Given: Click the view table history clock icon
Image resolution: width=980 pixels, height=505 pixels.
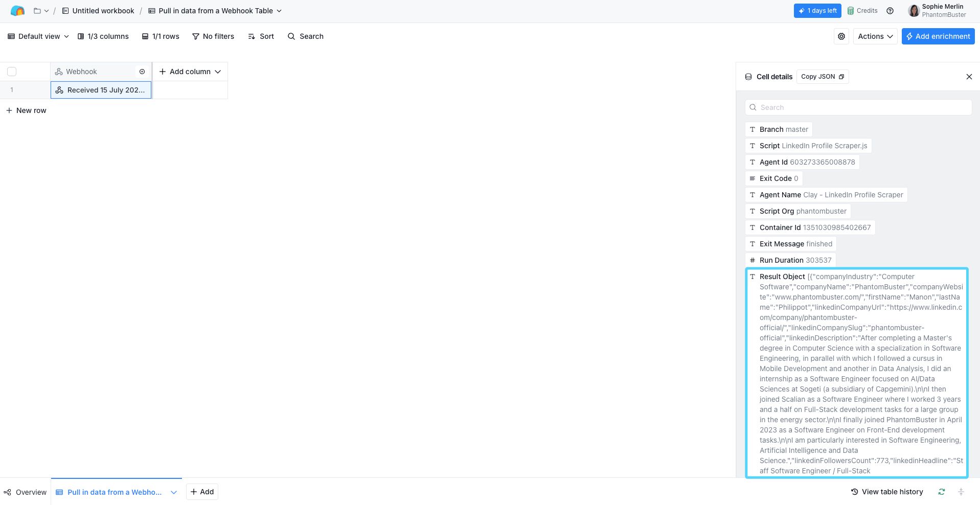Looking at the screenshot, I should (854, 492).
